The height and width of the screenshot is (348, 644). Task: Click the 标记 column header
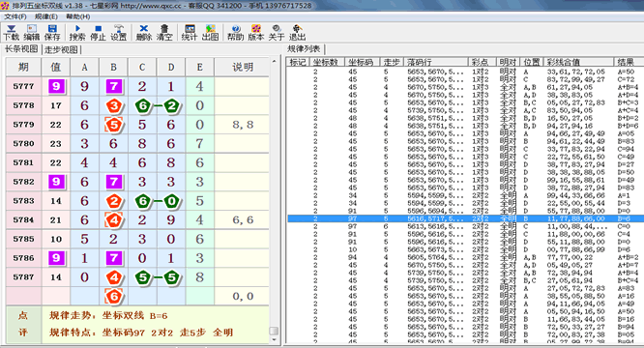(298, 62)
